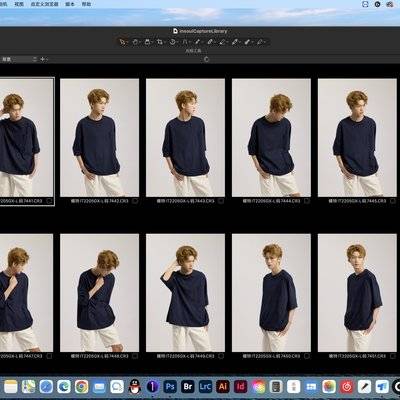This screenshot has width=400, height=400.
Task: Select the Crop cursor tool
Action: pyautogui.click(x=160, y=42)
